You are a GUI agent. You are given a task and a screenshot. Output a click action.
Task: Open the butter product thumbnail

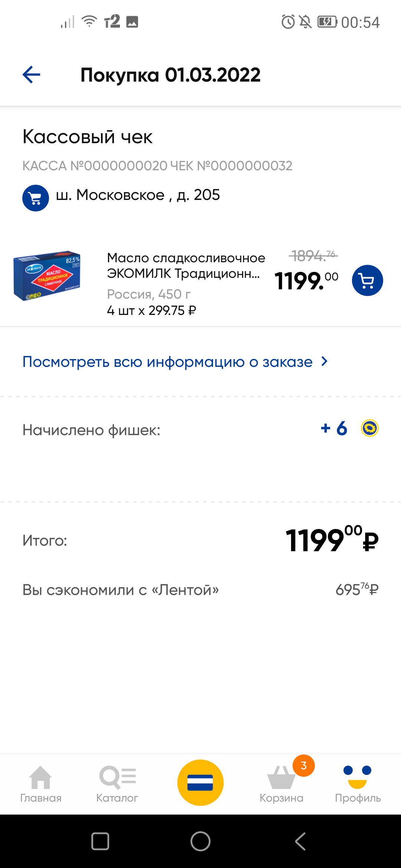[x=47, y=276]
